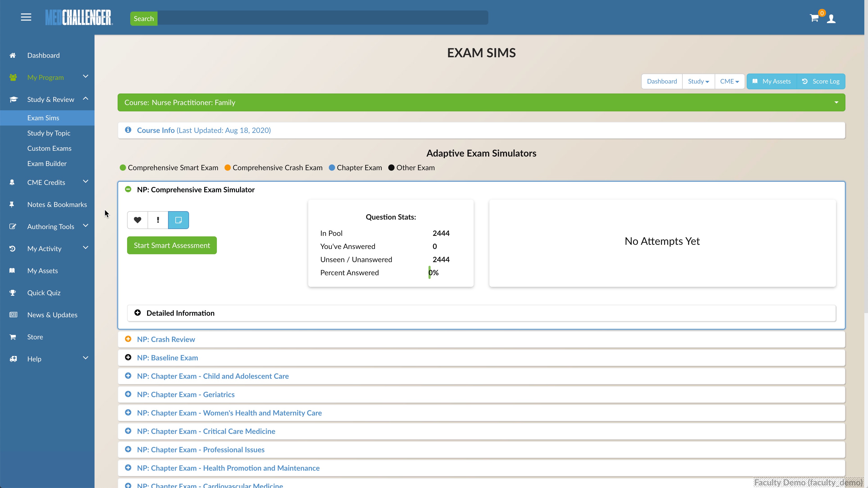Collapse NP: Comprehensive Exam Simulator panel

pyautogui.click(x=128, y=189)
